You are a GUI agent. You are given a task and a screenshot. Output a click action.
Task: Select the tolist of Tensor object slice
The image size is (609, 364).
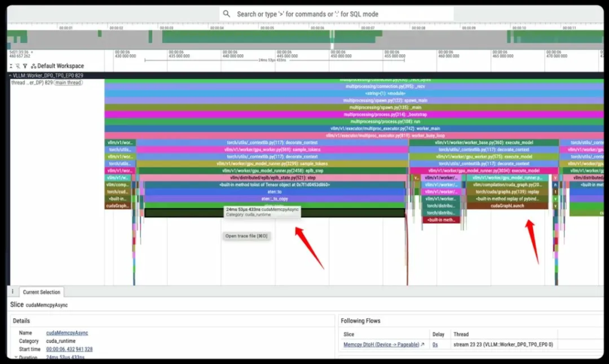(275, 185)
